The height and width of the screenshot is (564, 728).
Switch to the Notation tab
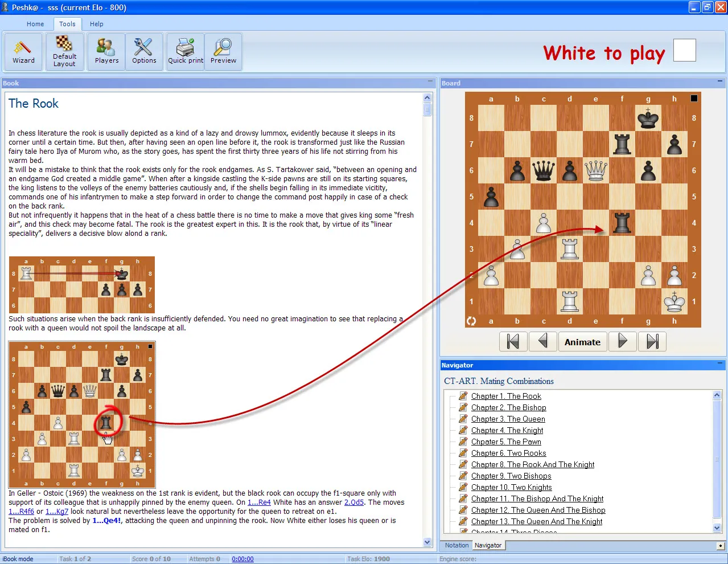pos(457,545)
